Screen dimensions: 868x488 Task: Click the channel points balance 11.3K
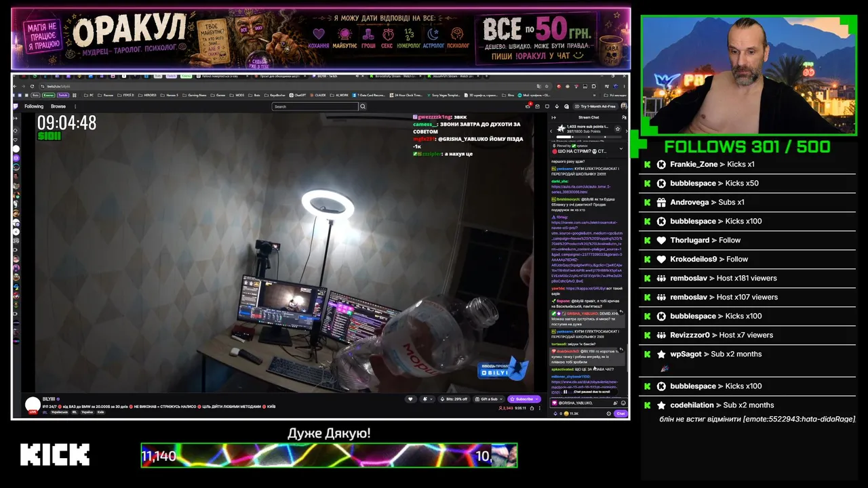coord(570,413)
